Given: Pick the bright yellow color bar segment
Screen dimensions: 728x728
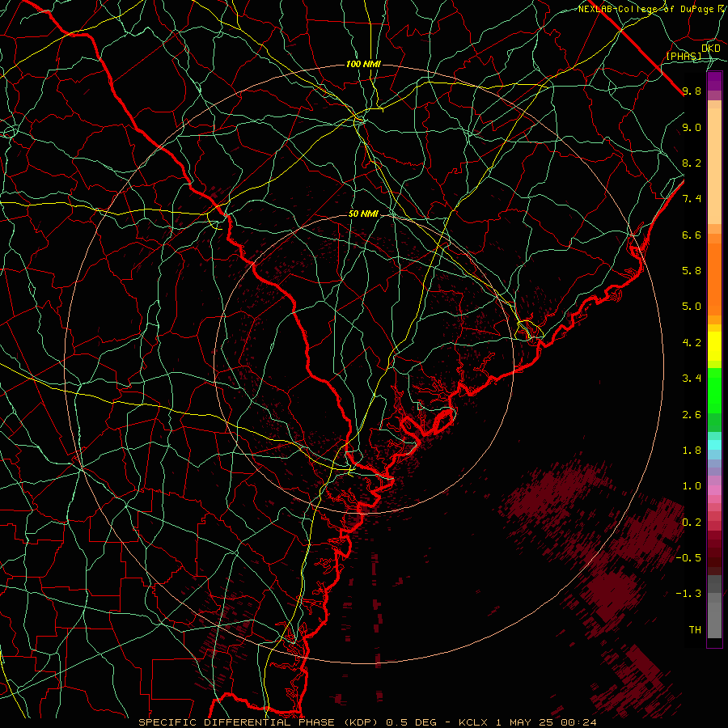Looking at the screenshot, I should (714, 346).
